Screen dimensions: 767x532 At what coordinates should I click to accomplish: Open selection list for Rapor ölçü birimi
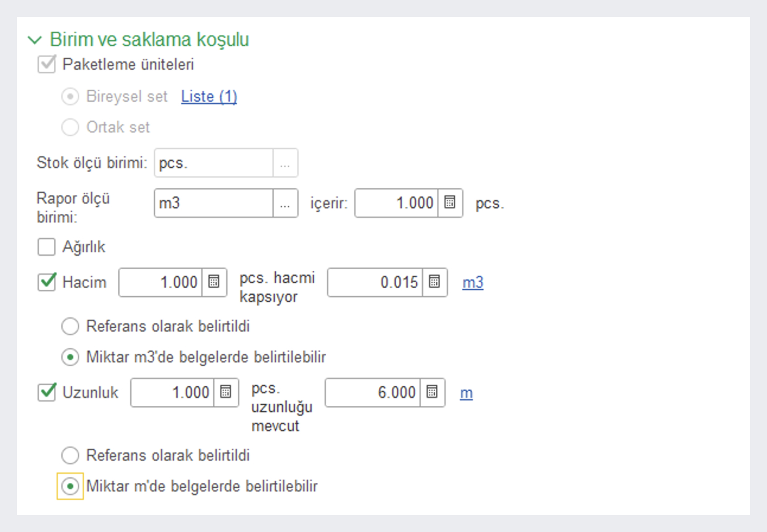click(285, 203)
